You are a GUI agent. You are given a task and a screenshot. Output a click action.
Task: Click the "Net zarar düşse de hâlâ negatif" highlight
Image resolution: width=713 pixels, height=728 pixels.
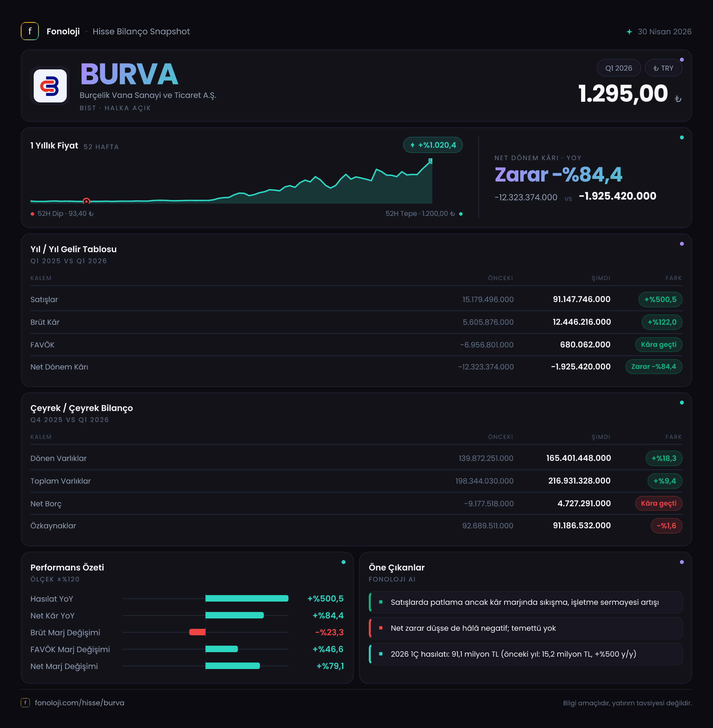click(525, 628)
